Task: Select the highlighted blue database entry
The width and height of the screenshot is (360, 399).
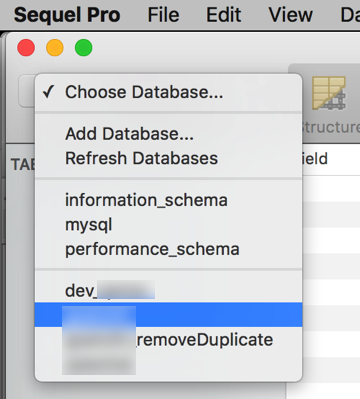Action: click(168, 315)
